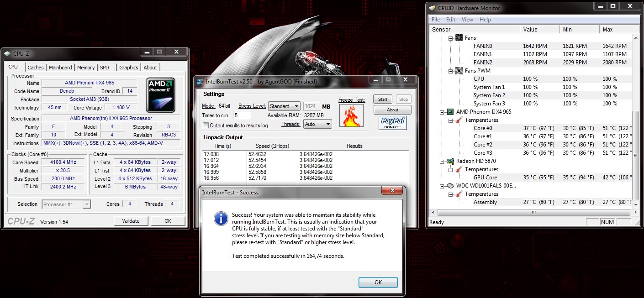Collapse the Fans PWM tree node

[450, 71]
